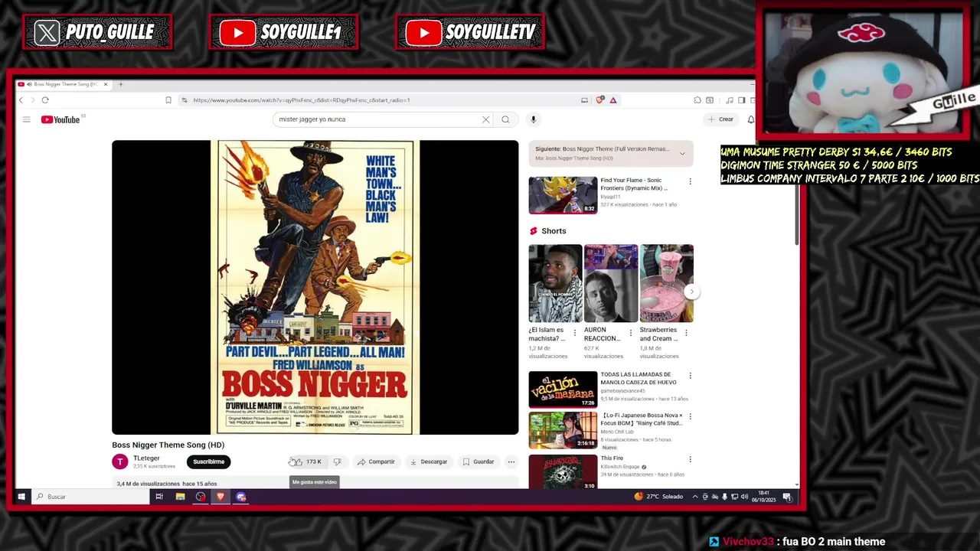Go back with the browser back arrow
Viewport: 980px width, 551px height.
pyautogui.click(x=21, y=100)
